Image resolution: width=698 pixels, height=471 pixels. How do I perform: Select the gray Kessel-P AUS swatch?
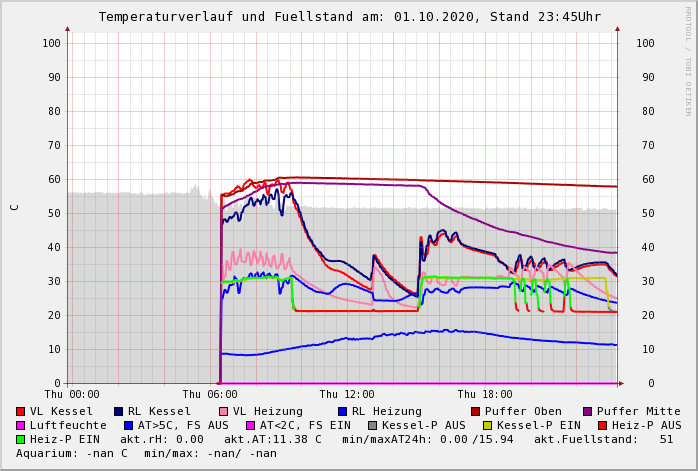[372, 425]
